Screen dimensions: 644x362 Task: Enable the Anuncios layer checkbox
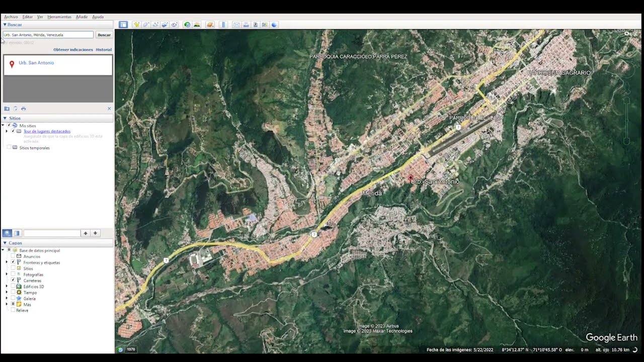13,256
